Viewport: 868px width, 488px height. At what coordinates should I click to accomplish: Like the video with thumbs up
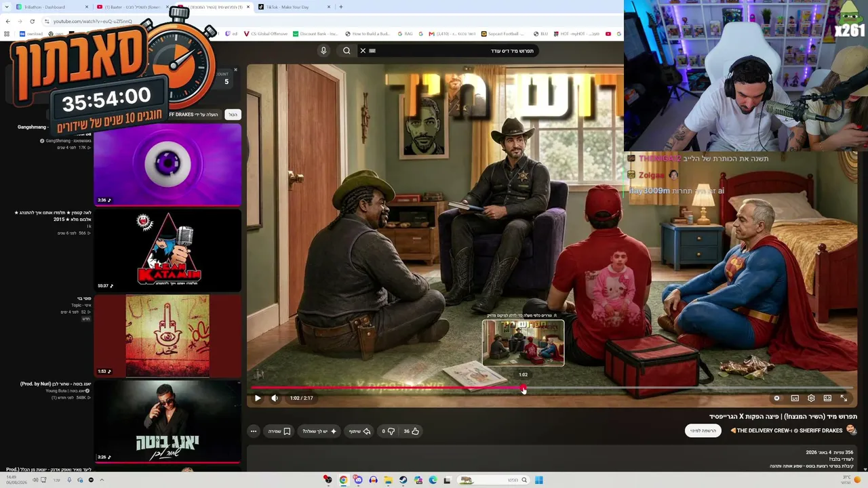point(412,431)
